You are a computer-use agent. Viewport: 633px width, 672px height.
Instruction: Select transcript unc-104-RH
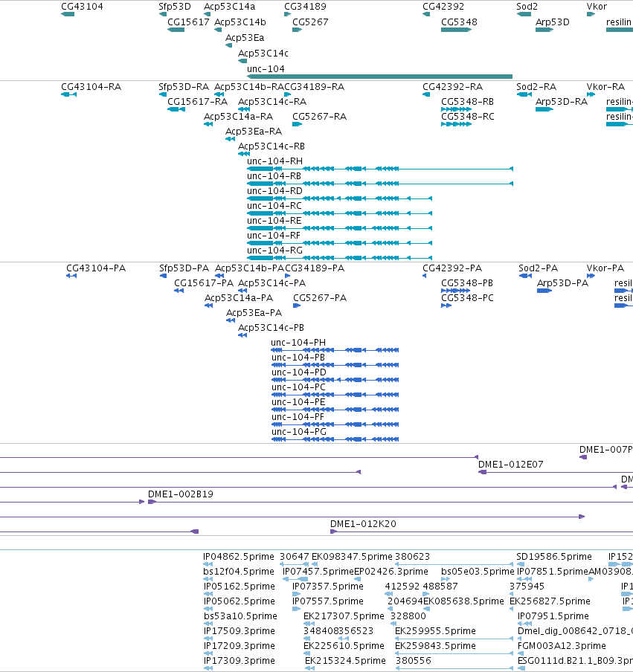coord(379,169)
